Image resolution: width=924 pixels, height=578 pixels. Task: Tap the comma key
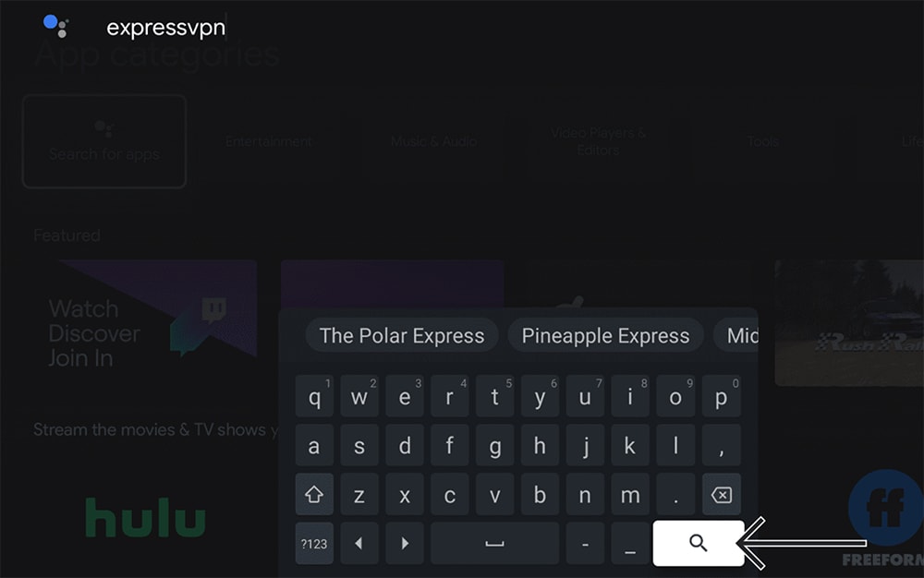coord(722,446)
